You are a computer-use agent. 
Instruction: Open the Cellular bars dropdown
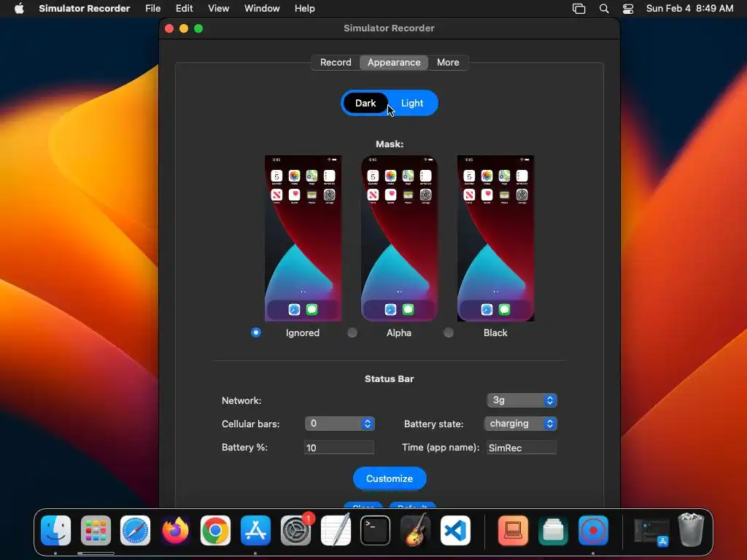click(340, 424)
